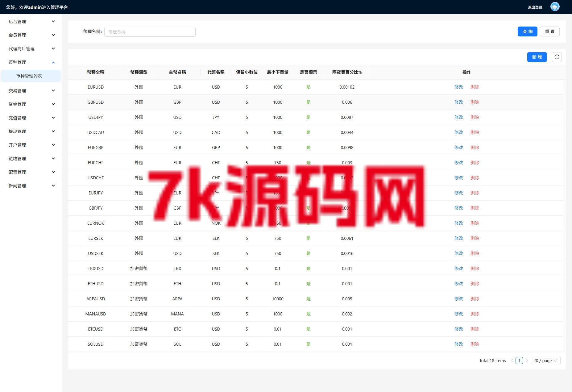Viewport: 572px width, 392px height.
Task: Click 刪除 for GBPUSD row
Action: coord(475,102)
